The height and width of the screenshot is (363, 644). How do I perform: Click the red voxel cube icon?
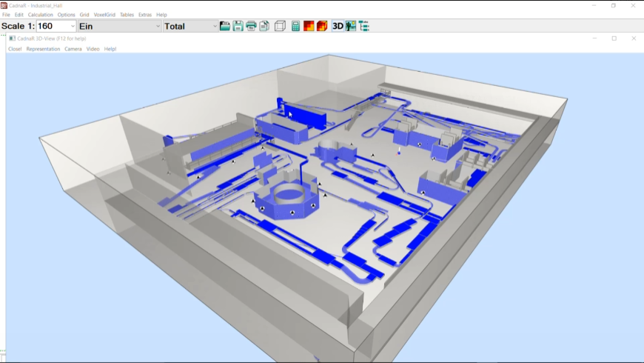[x=322, y=26]
